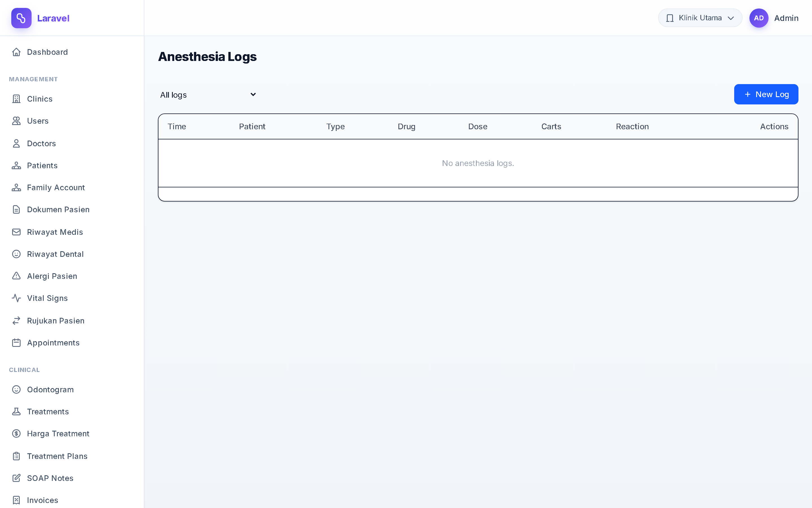Click the Appointments calendar icon

[16, 343]
